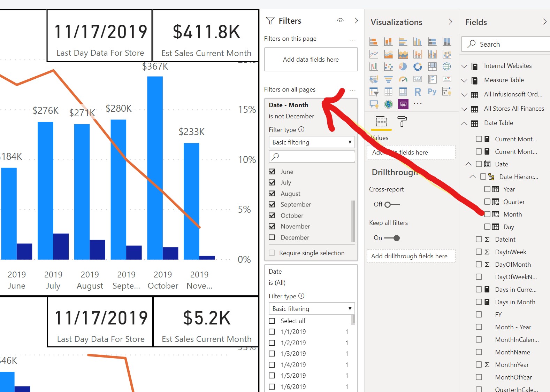Toggle Filters pane visibility eye icon
Screen dimensions: 550x392
(x=341, y=21)
